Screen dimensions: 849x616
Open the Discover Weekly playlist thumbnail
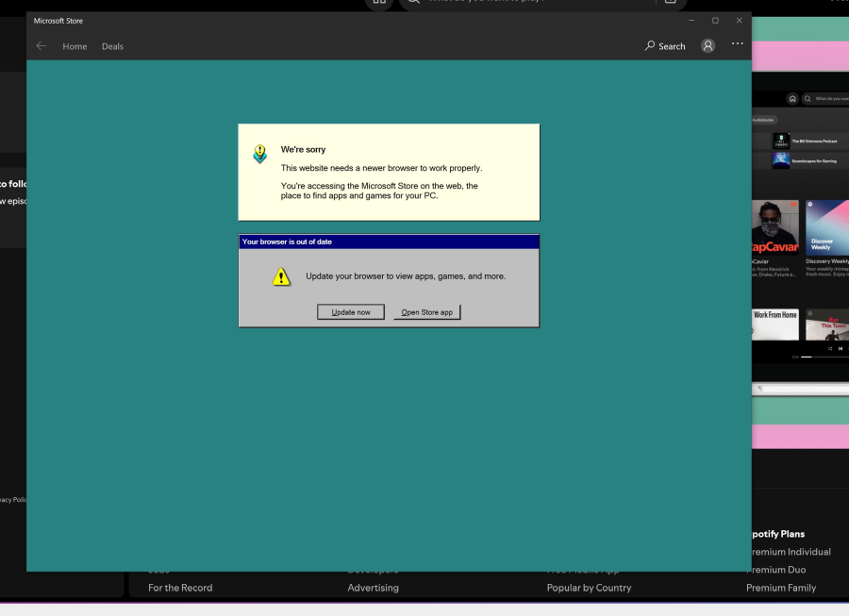(826, 227)
